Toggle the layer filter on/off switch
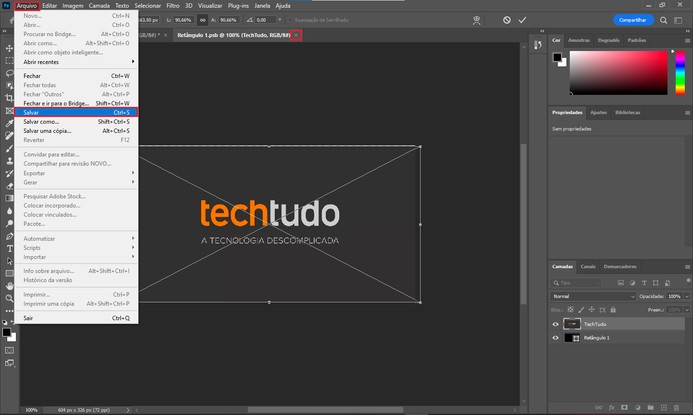 pos(688,281)
